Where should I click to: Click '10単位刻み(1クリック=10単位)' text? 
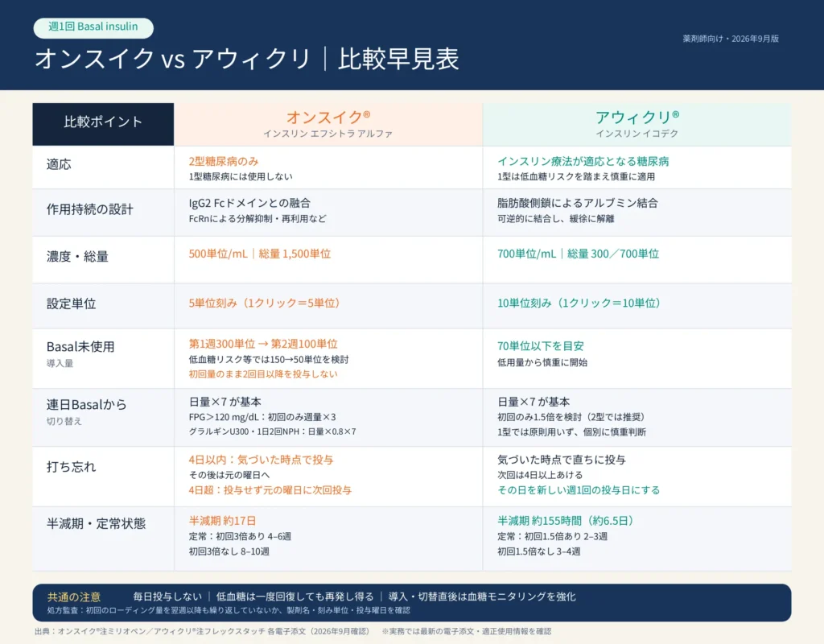coord(579,303)
